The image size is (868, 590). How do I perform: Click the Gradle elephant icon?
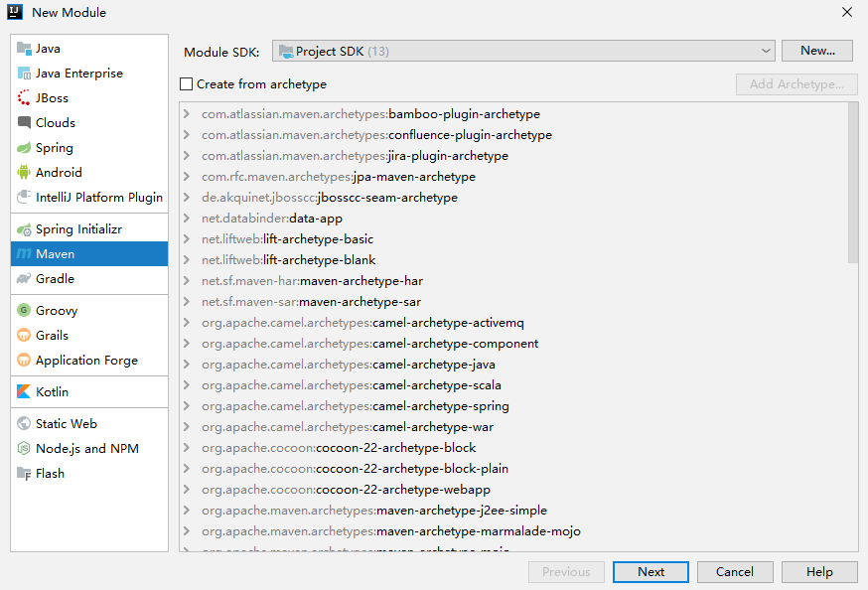[x=25, y=279]
